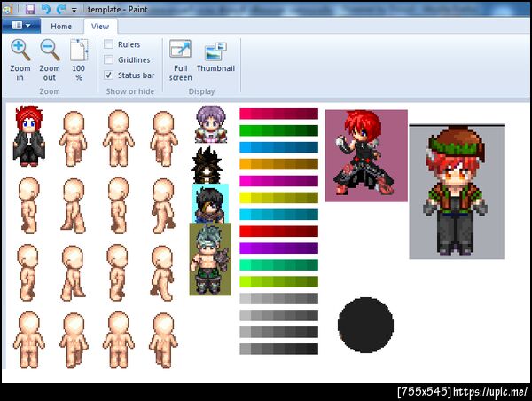Screen dimensions: 532x401
Task: Click the dark-haired sprite on cyan background
Action: pos(210,203)
